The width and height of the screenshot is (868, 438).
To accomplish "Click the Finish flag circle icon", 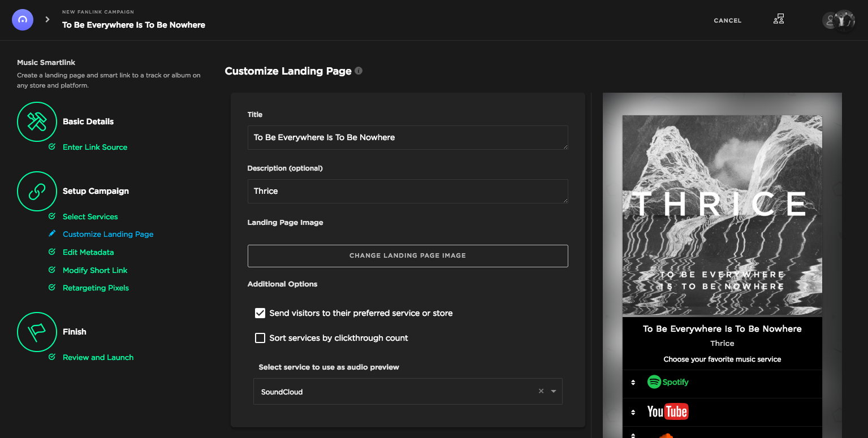I will coord(37,332).
